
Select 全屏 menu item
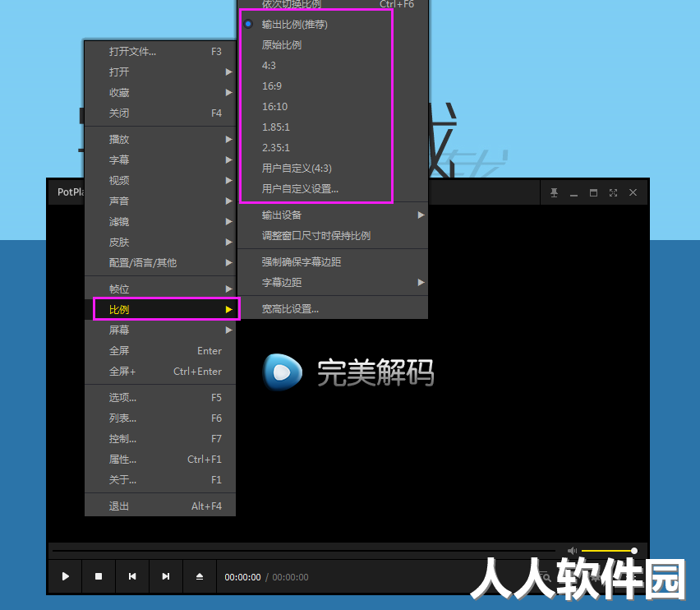click(x=160, y=350)
